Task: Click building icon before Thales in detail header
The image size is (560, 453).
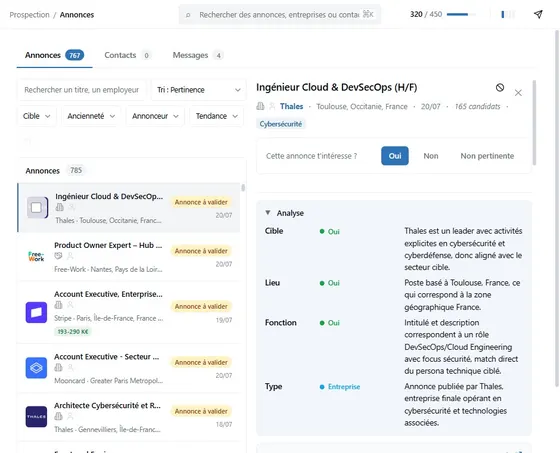Action: point(260,106)
